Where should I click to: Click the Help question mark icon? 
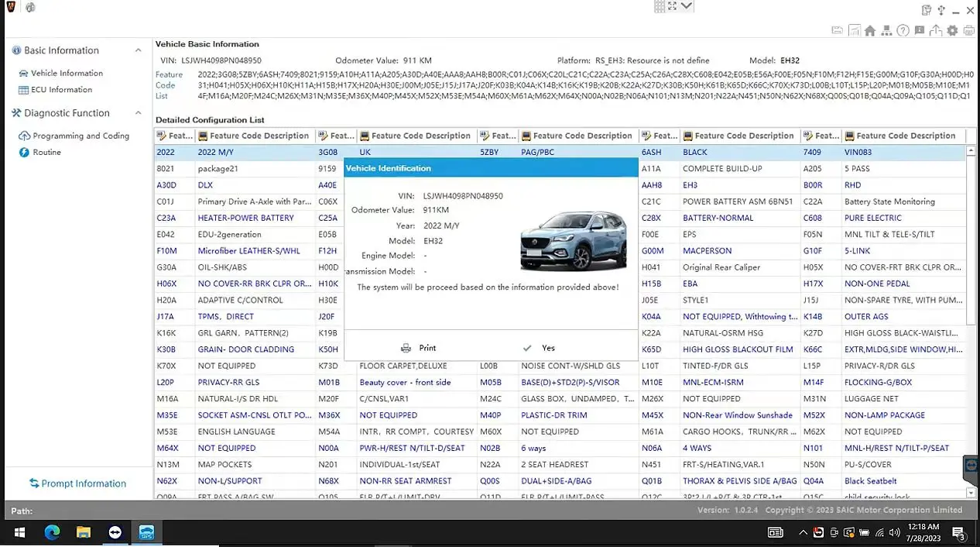[x=902, y=29]
